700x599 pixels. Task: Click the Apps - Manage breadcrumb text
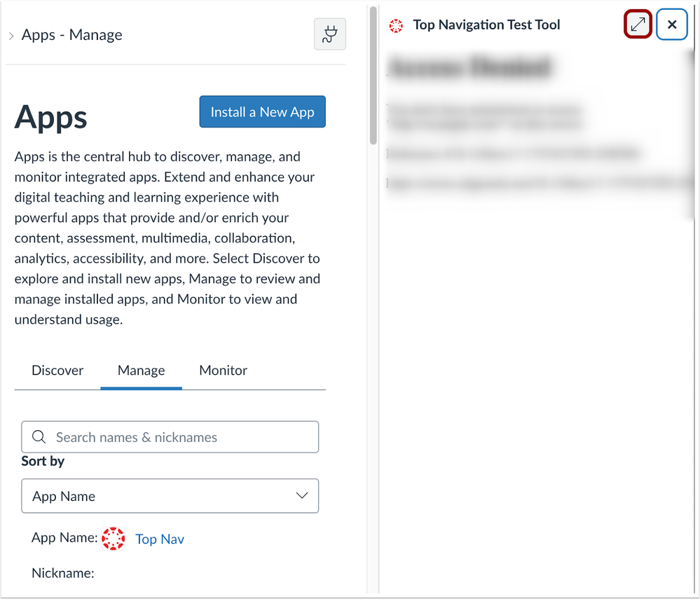tap(72, 35)
